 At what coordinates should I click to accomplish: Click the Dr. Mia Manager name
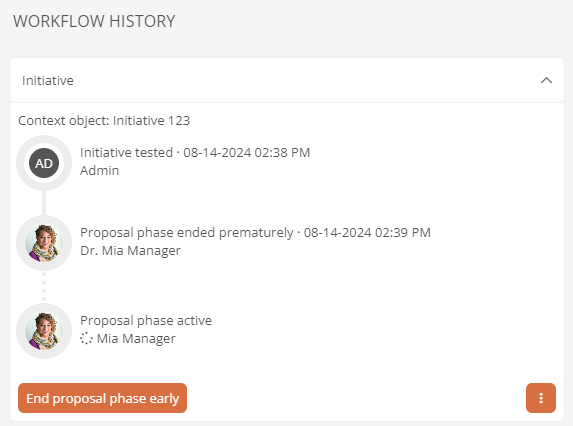[x=130, y=251]
